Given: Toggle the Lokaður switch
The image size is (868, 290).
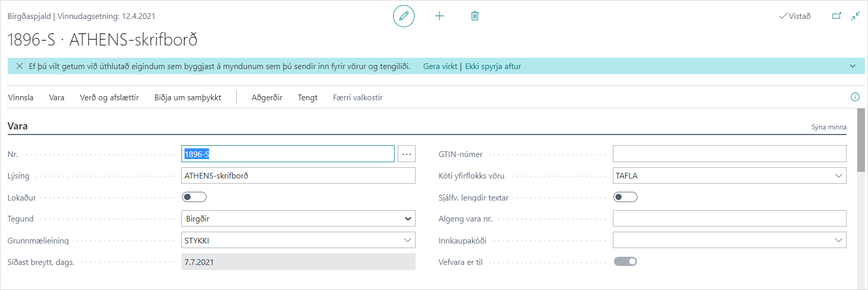Looking at the screenshot, I should click(x=194, y=197).
